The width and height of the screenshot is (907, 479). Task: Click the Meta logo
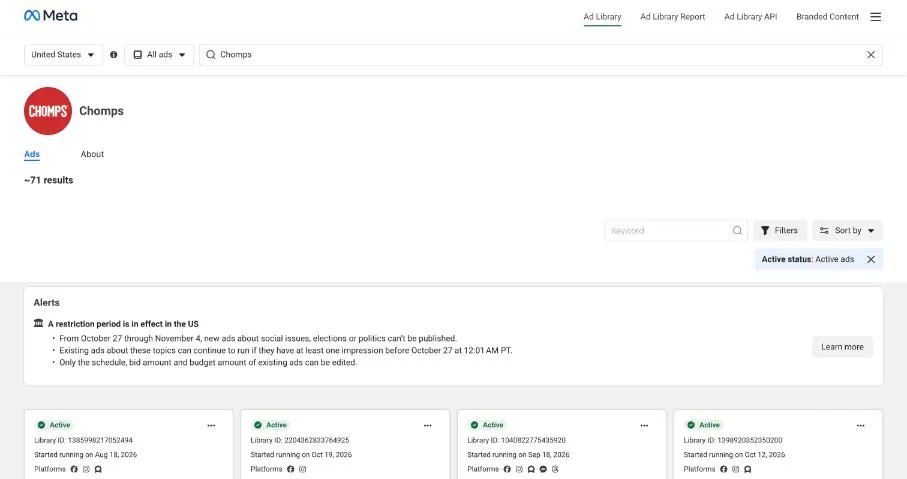coord(50,16)
